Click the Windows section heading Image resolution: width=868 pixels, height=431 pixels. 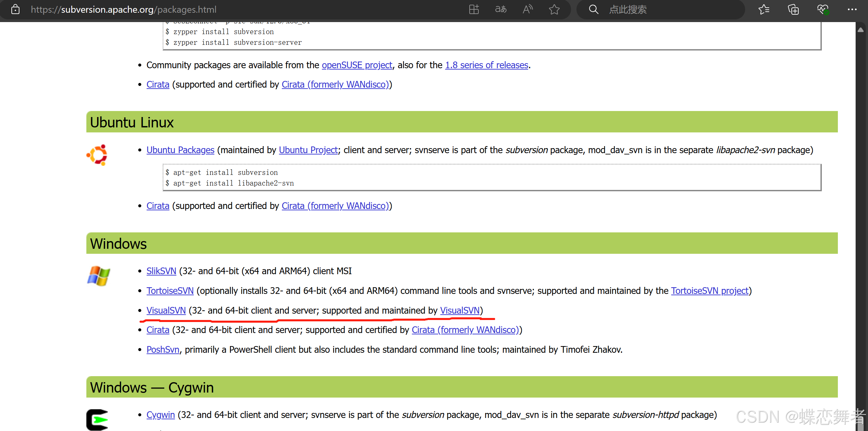point(118,244)
